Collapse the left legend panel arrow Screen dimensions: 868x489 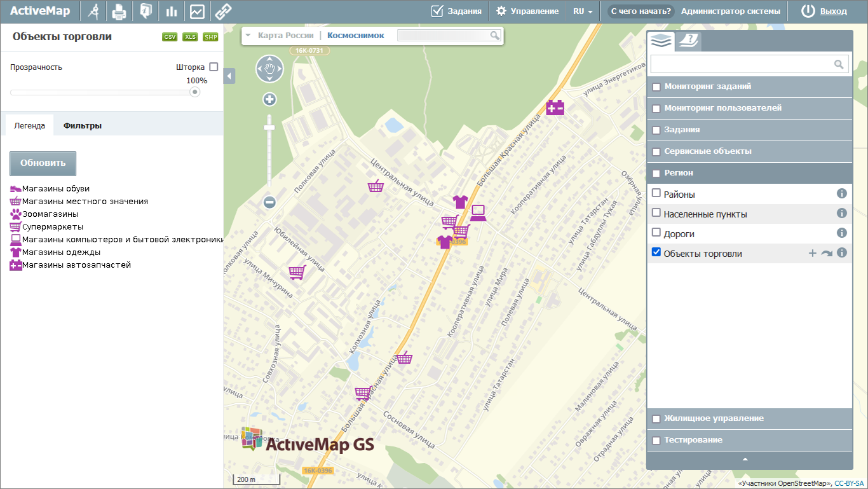click(x=229, y=76)
